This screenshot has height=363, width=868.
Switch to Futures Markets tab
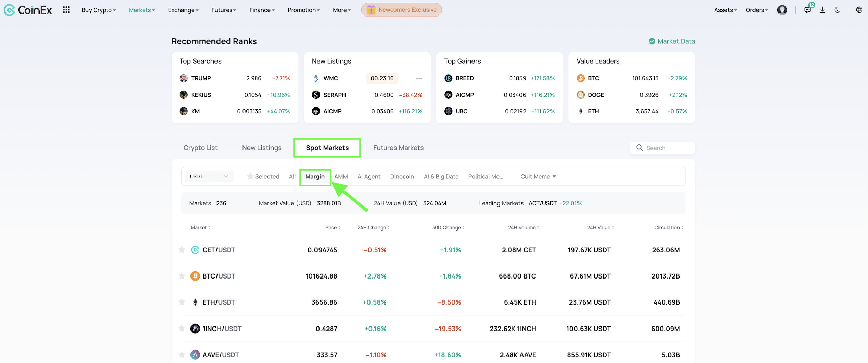pos(399,148)
